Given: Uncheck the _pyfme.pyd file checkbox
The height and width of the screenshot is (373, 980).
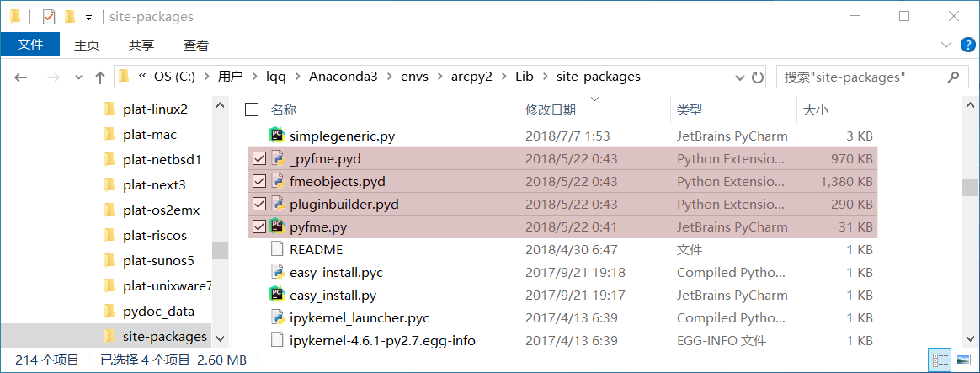Looking at the screenshot, I should click(258, 158).
